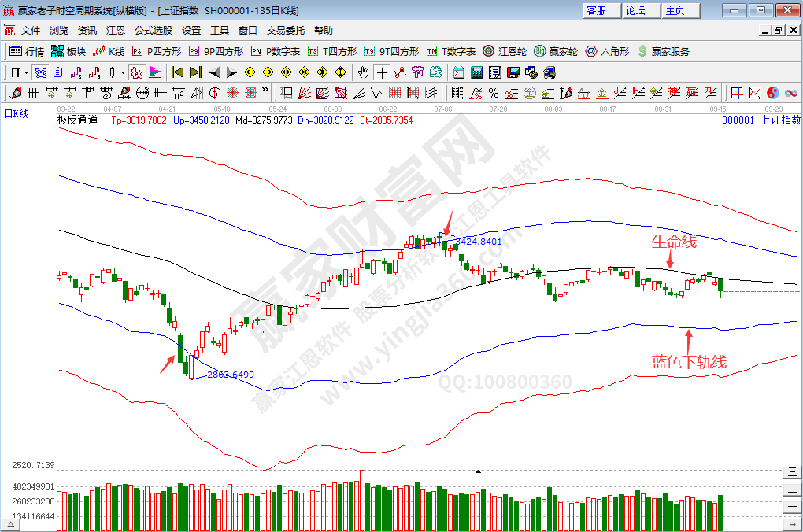
Task: Open the 交易委托 menu
Action: click(x=285, y=31)
